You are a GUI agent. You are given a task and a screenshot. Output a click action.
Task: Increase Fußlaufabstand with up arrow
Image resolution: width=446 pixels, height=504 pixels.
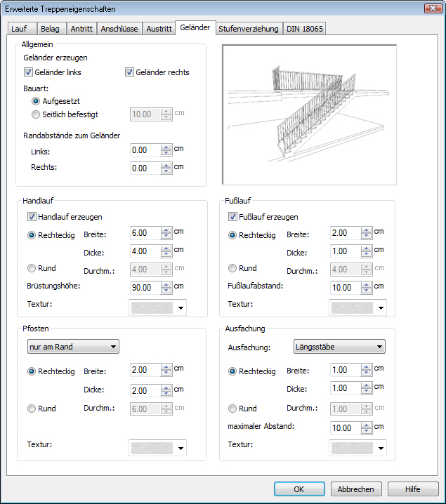point(366,284)
